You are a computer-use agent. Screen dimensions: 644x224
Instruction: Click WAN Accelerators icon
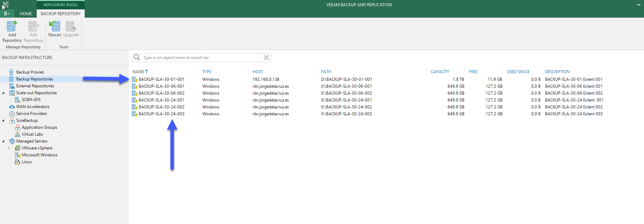[x=12, y=107]
